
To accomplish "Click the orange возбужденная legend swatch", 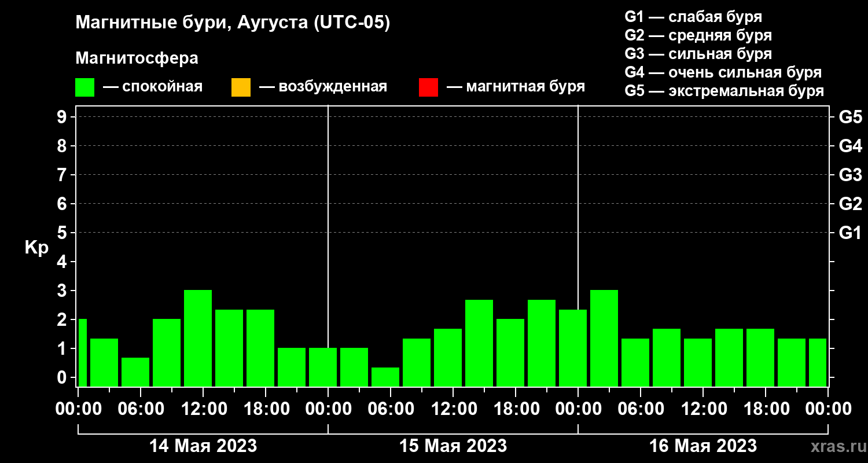I will coord(241,87).
